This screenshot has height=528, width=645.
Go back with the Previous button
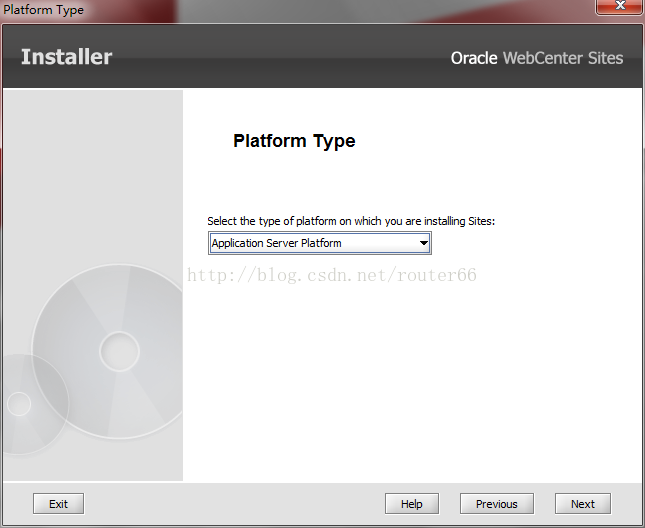(497, 504)
